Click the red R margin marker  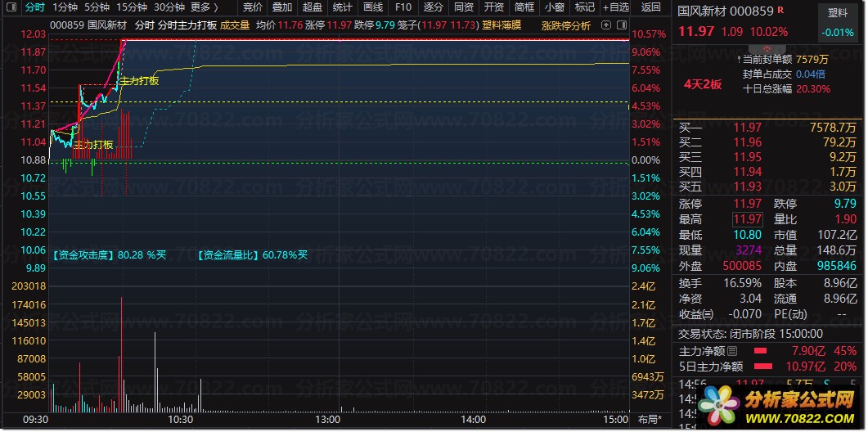pyautogui.click(x=780, y=10)
